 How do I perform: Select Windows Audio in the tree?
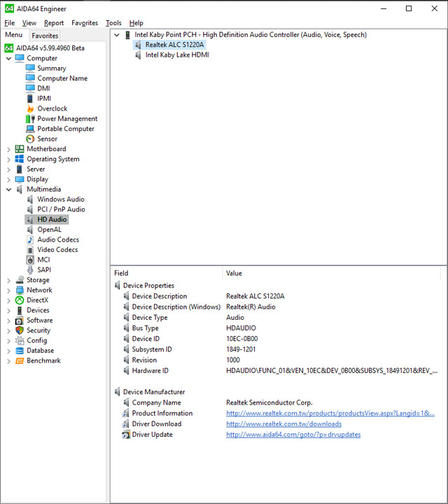click(61, 199)
